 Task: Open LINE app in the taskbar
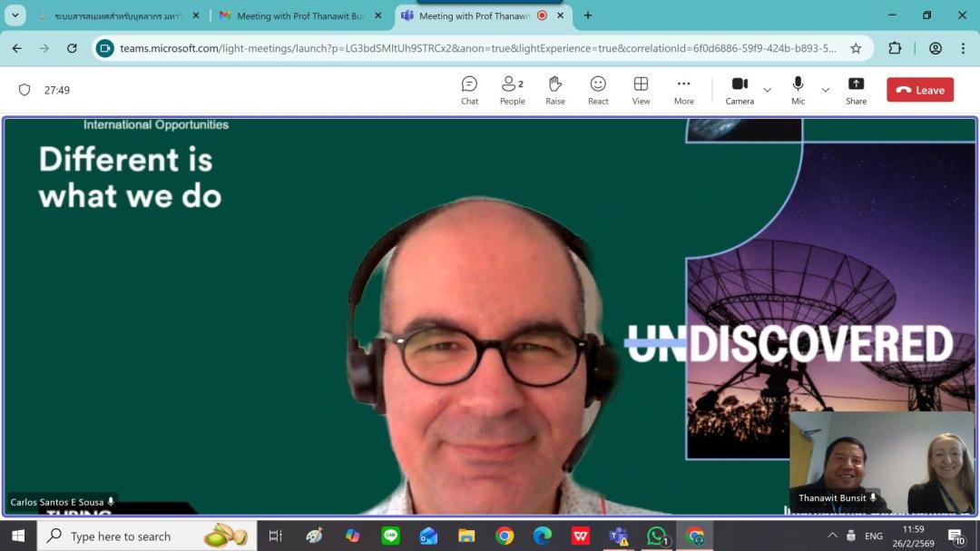391,536
